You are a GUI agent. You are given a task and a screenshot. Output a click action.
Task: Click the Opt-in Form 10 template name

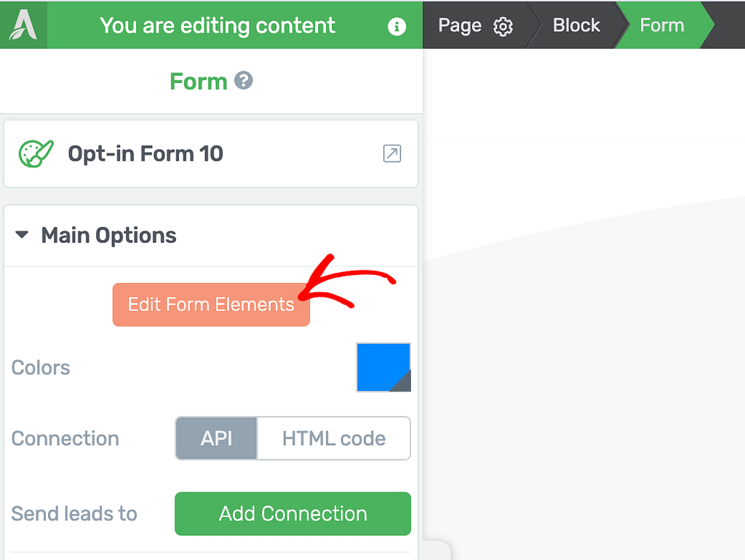[x=146, y=153]
